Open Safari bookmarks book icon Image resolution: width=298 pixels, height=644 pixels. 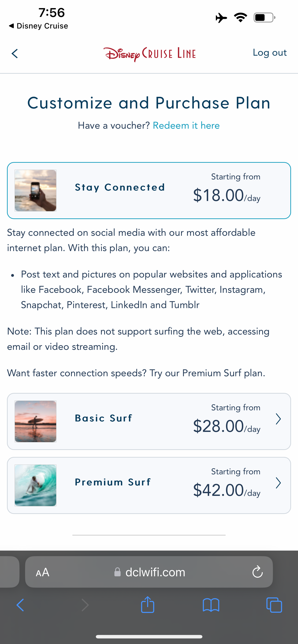point(211,605)
